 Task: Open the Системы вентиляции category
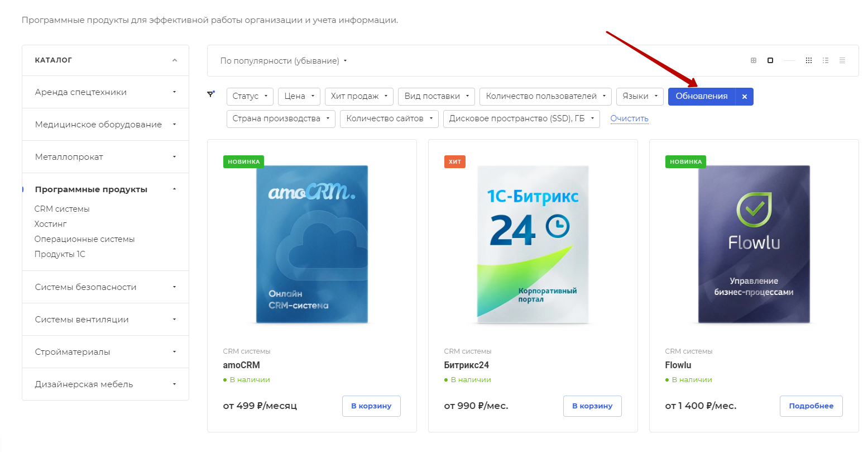105,320
